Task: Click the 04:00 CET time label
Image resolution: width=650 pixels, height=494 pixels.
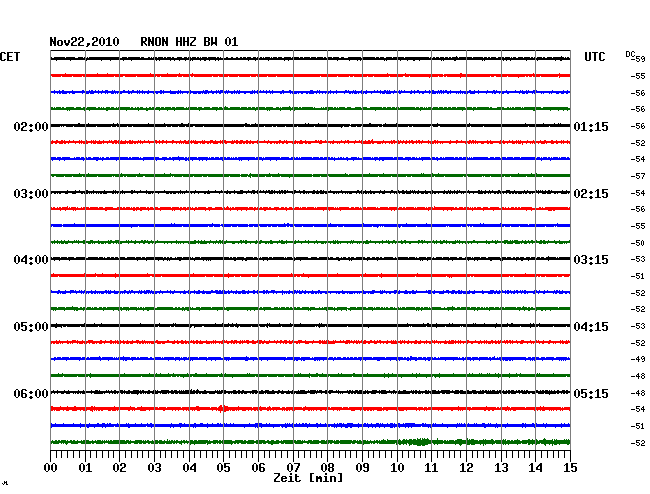Action: (x=31, y=260)
